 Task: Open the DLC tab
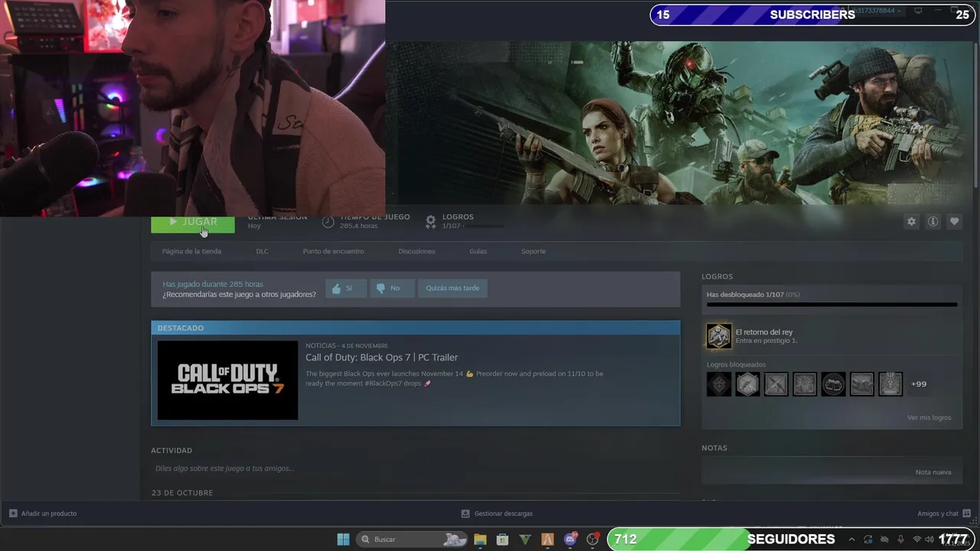[x=262, y=251]
